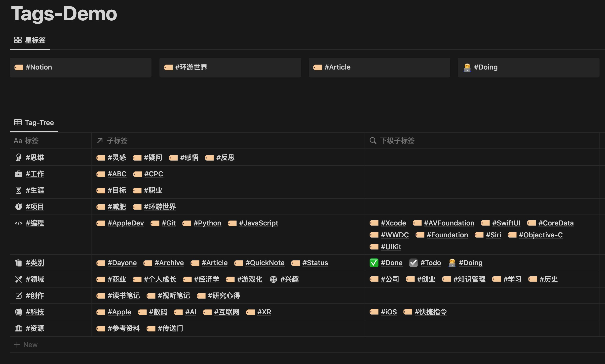Click the gallery grid icon of 星标签 tab
The image size is (605, 364).
pos(18,40)
